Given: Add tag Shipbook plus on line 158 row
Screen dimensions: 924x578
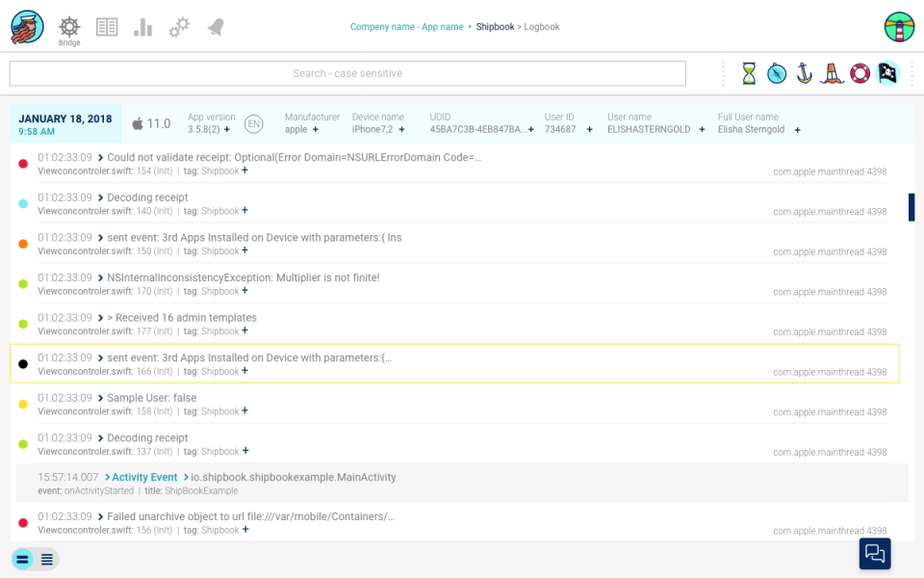Looking at the screenshot, I should pos(245,411).
